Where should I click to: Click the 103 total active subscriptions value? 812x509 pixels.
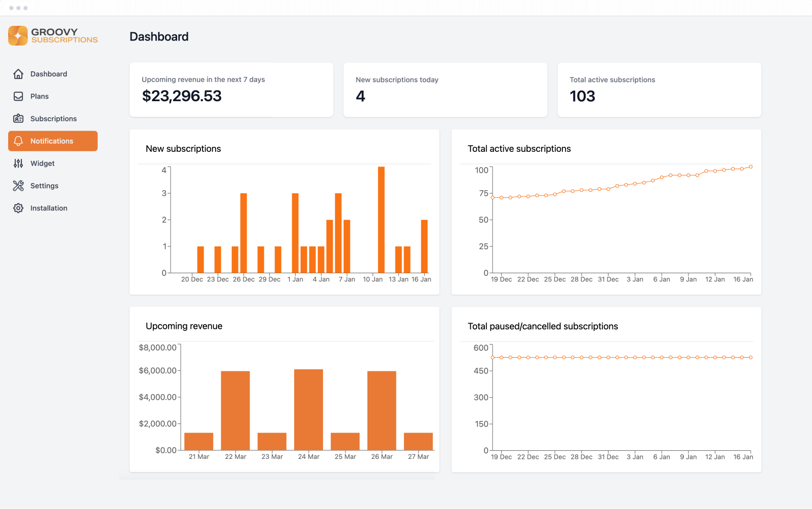tap(582, 96)
